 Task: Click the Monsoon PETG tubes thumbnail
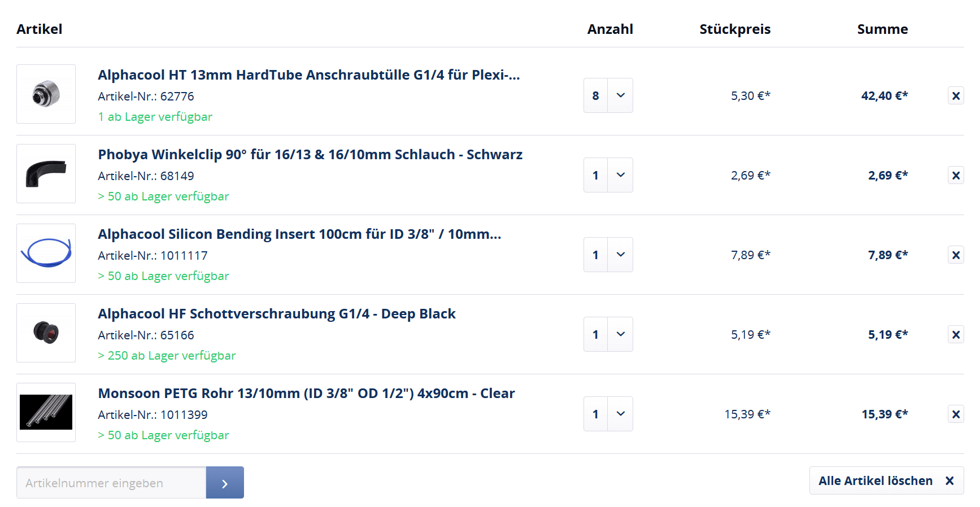coord(46,413)
